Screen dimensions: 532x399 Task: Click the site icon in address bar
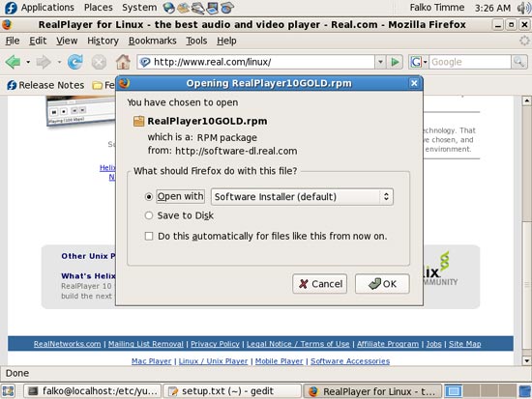click(x=145, y=62)
